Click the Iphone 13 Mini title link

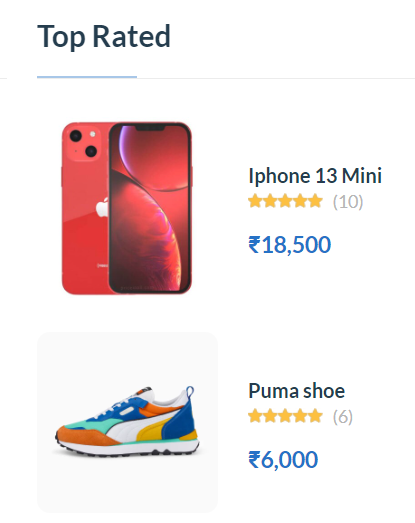[315, 176]
